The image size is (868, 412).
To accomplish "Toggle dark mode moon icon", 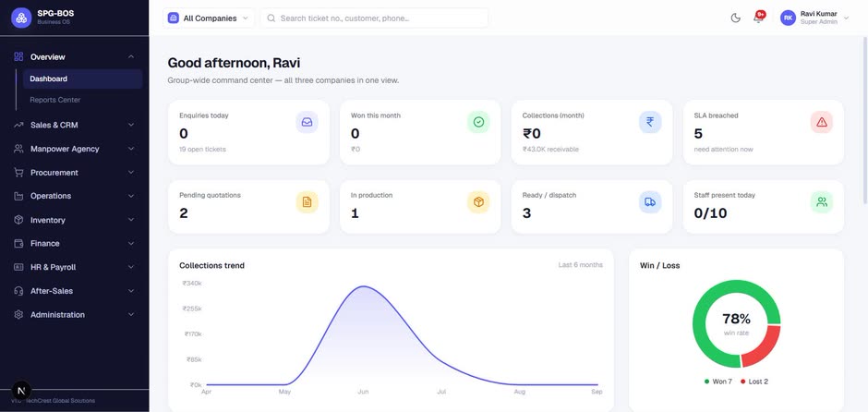I will (x=736, y=18).
